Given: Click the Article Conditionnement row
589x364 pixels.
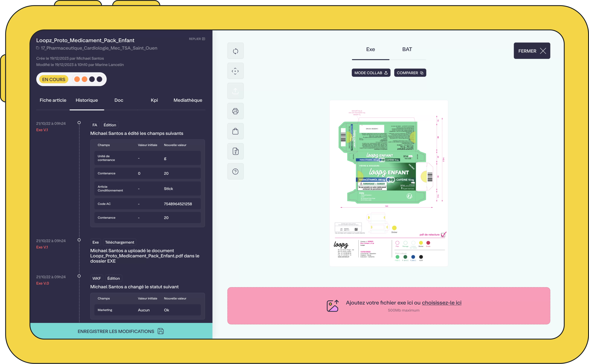Looking at the screenshot, I should tap(147, 189).
